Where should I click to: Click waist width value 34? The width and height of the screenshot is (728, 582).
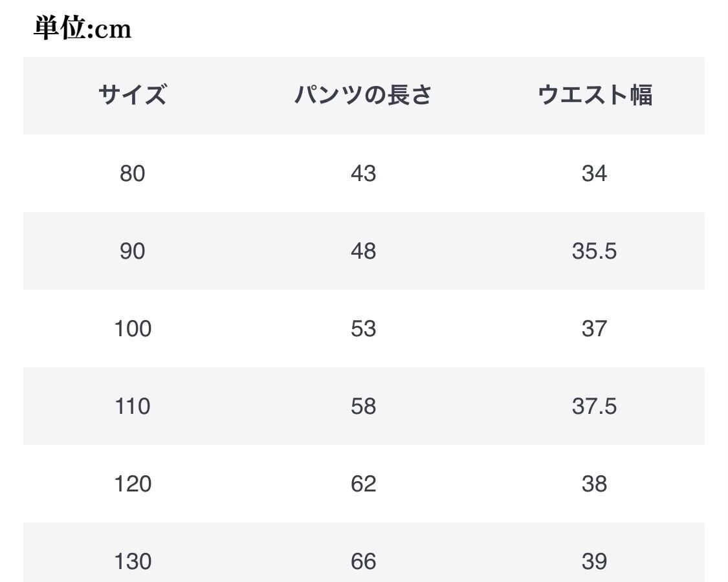click(x=594, y=173)
